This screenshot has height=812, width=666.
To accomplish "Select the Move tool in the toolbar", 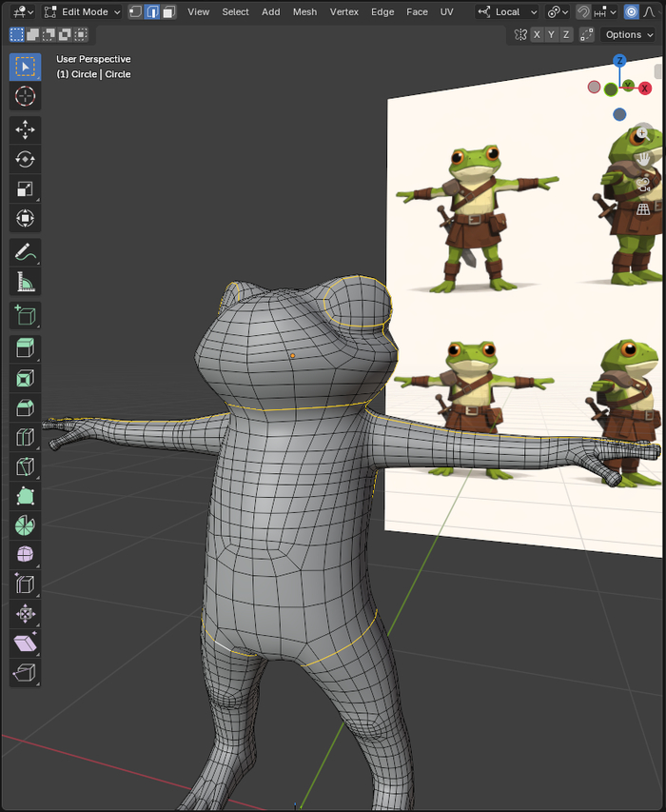I will point(25,129).
